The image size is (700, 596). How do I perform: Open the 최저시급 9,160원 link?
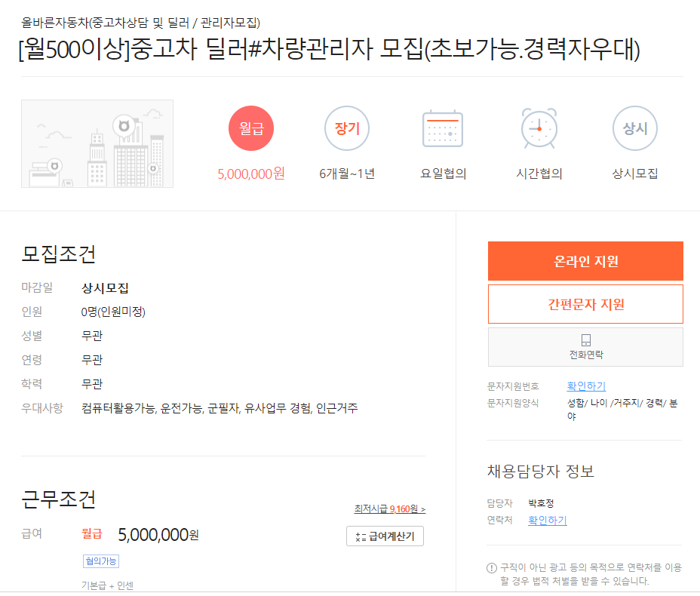click(x=390, y=509)
